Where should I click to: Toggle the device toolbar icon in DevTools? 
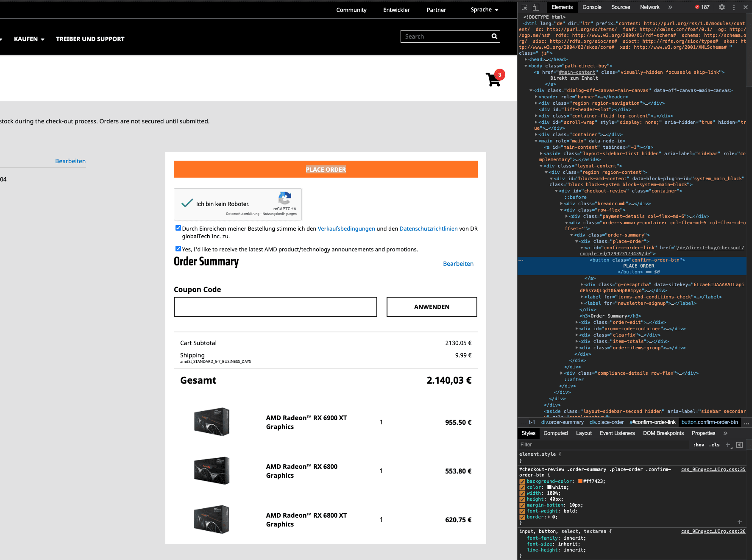click(x=536, y=7)
